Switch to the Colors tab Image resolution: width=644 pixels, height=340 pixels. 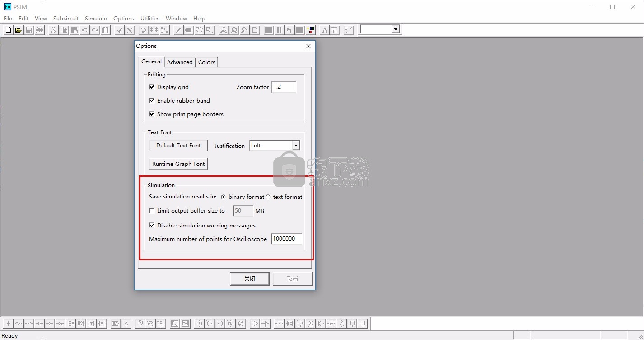[x=207, y=62]
